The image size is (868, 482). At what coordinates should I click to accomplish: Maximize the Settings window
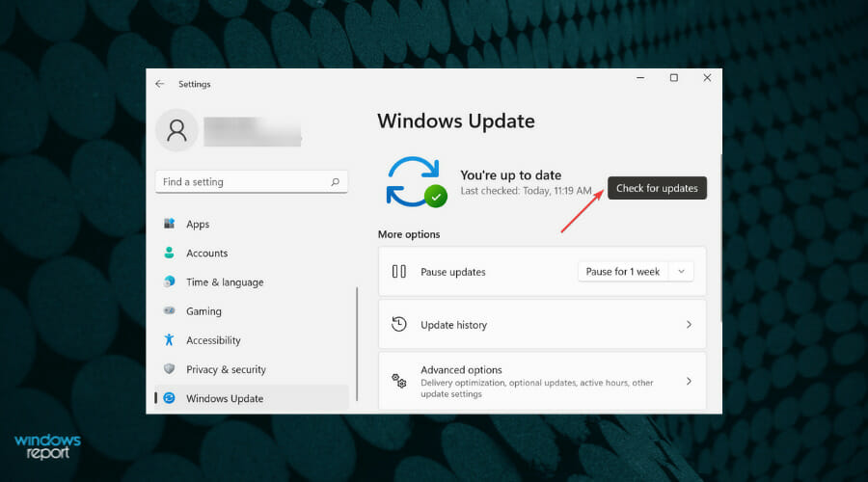[674, 78]
